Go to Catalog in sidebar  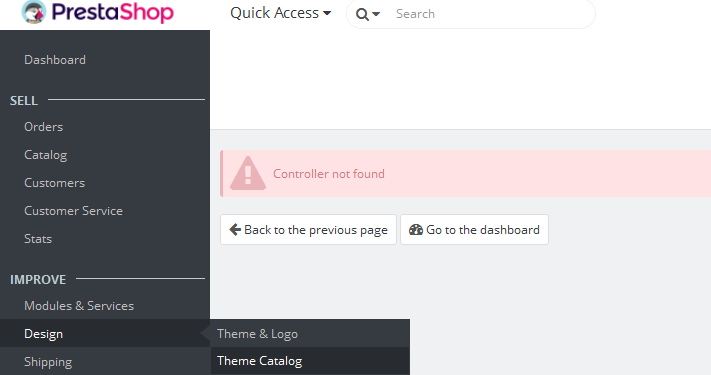pos(45,155)
